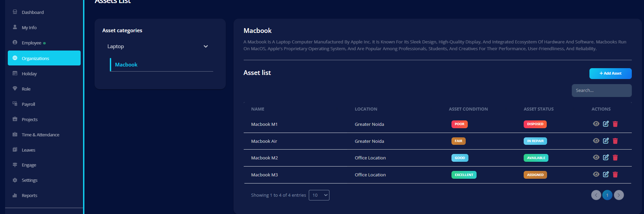
Task: Sort by Asset Condition column header
Action: point(468,109)
